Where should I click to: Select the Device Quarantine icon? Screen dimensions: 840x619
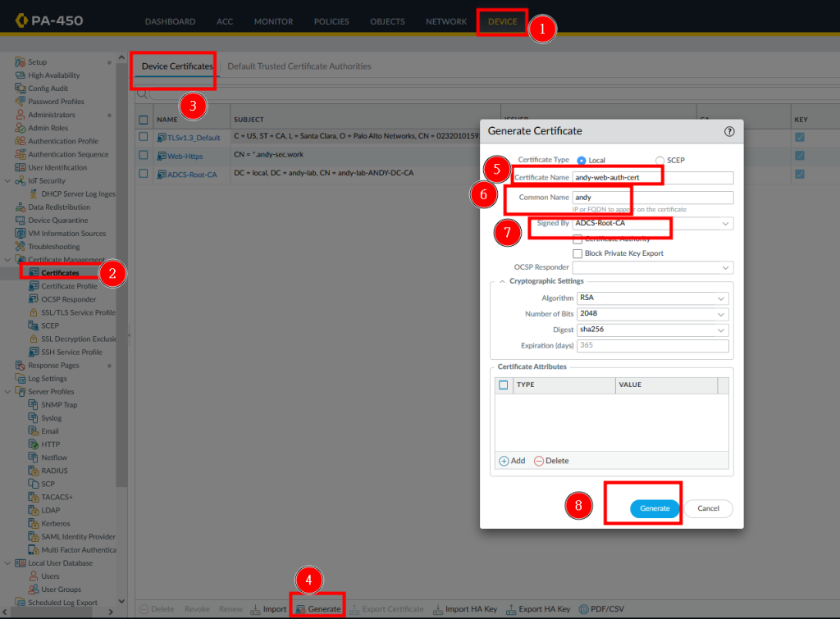point(21,220)
